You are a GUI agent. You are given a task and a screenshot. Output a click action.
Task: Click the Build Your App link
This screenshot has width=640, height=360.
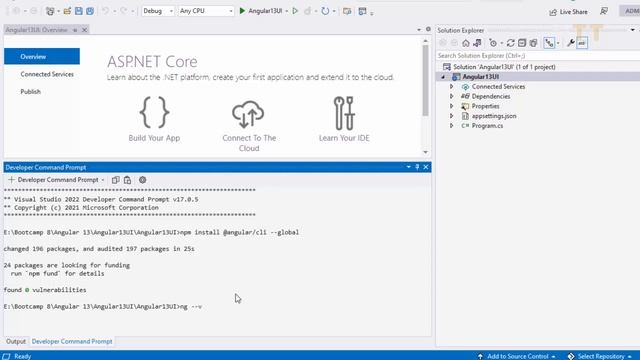click(154, 119)
